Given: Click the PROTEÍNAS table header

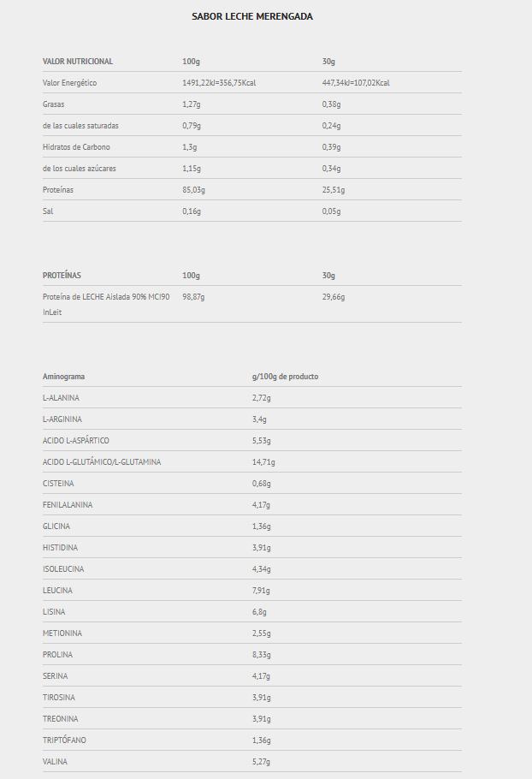Looking at the screenshot, I should (x=62, y=276).
